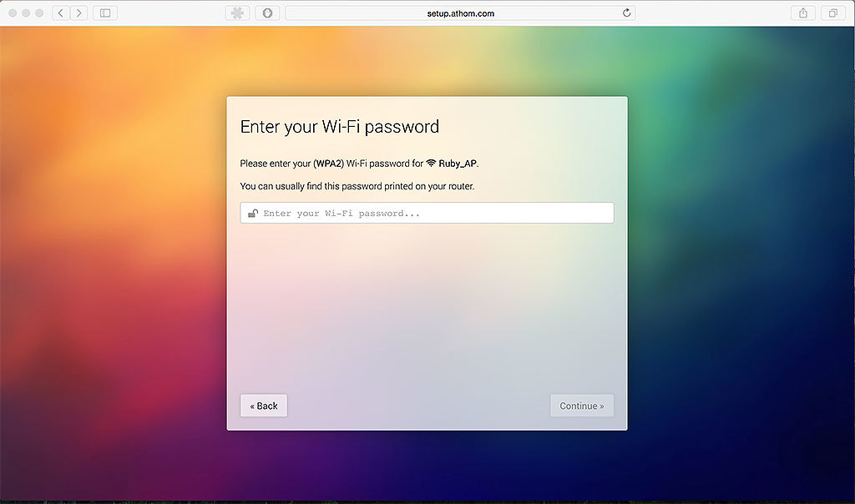Go back with Safari's back arrow
The width and height of the screenshot is (855, 504).
coord(60,13)
